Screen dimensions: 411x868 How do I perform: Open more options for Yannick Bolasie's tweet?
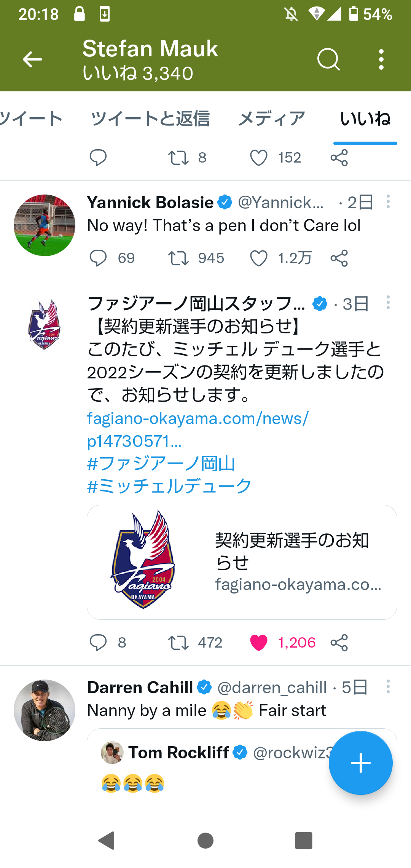388,202
